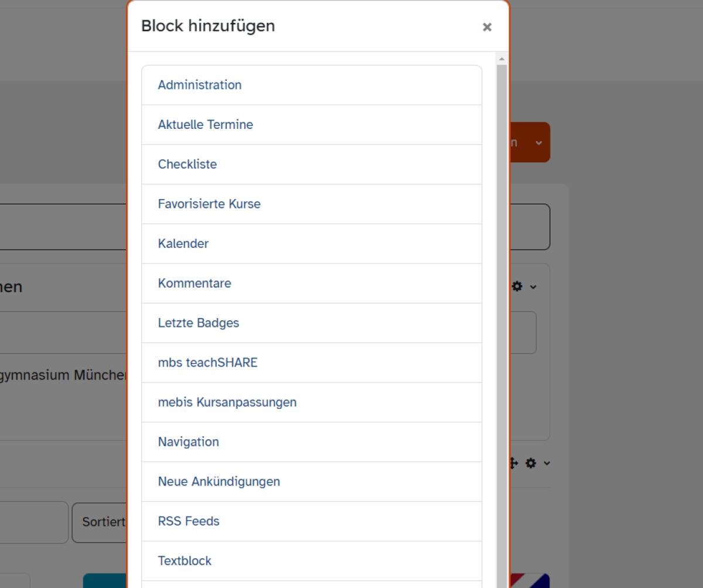The image size is (703, 588).
Task: Expand the orange button's dropdown arrow
Action: coord(538,142)
